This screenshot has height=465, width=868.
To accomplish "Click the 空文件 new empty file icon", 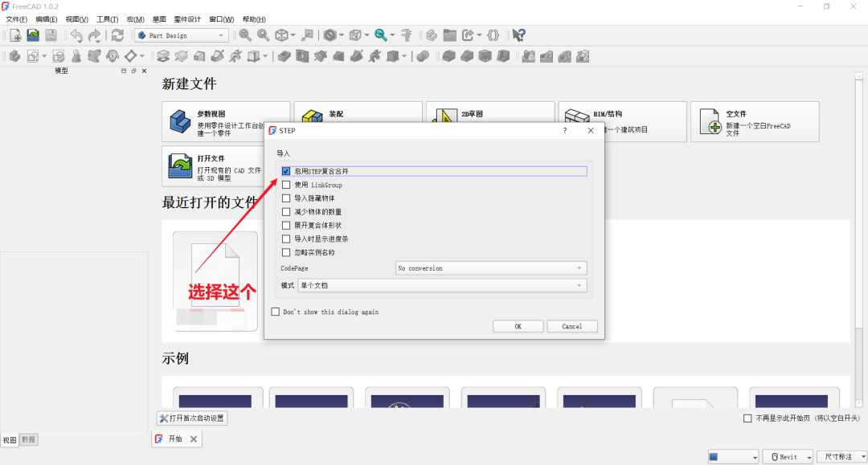I will point(710,122).
